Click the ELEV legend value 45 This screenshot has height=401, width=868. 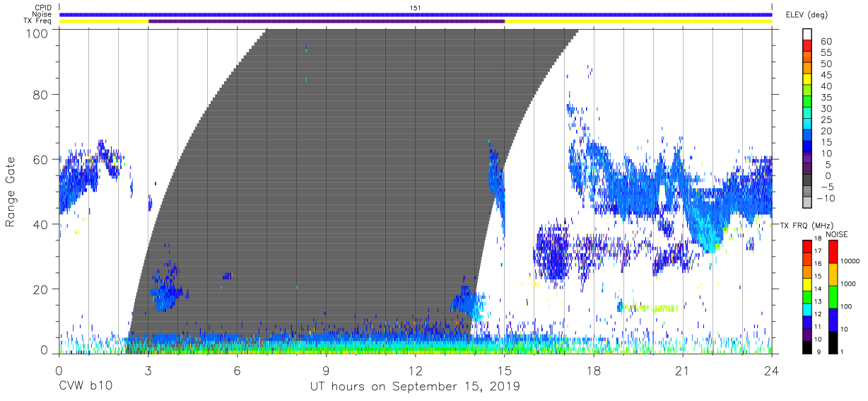point(826,75)
